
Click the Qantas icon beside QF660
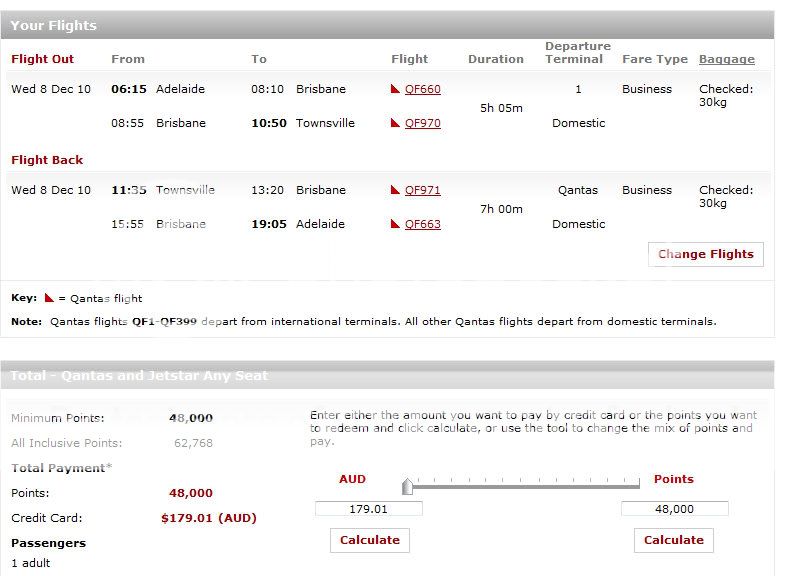coord(396,90)
